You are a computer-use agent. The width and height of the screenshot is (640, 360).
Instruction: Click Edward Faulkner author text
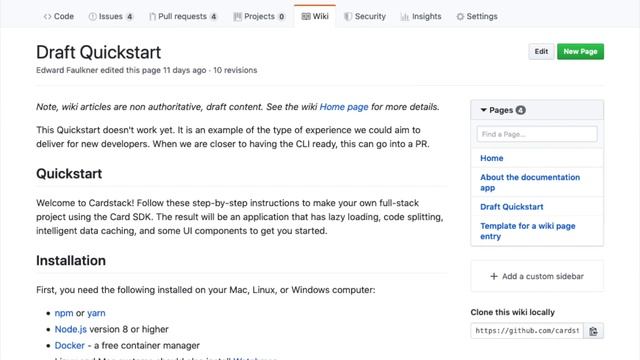click(x=67, y=70)
